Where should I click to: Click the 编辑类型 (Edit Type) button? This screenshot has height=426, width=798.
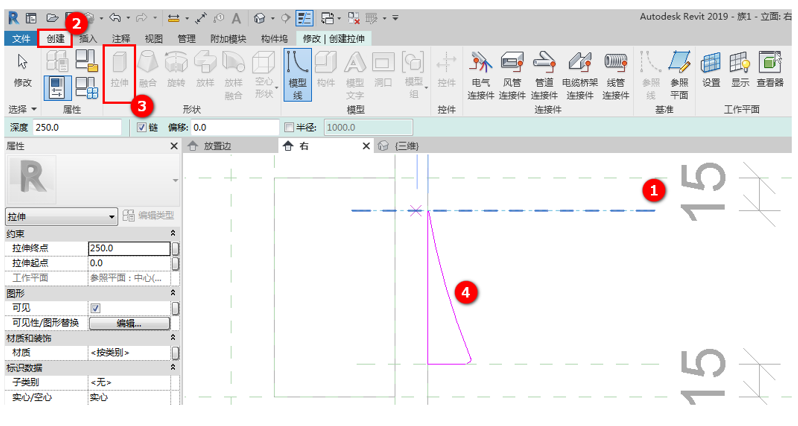point(150,216)
